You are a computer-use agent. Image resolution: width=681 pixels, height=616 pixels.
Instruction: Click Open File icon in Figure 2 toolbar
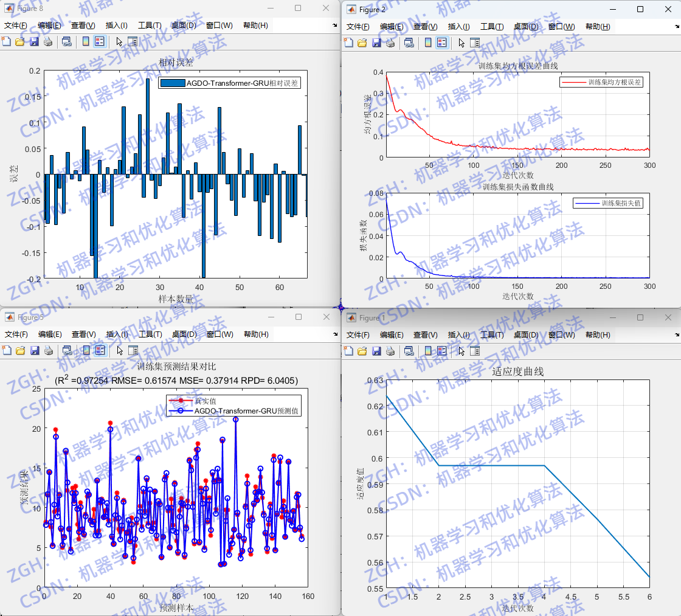click(362, 43)
